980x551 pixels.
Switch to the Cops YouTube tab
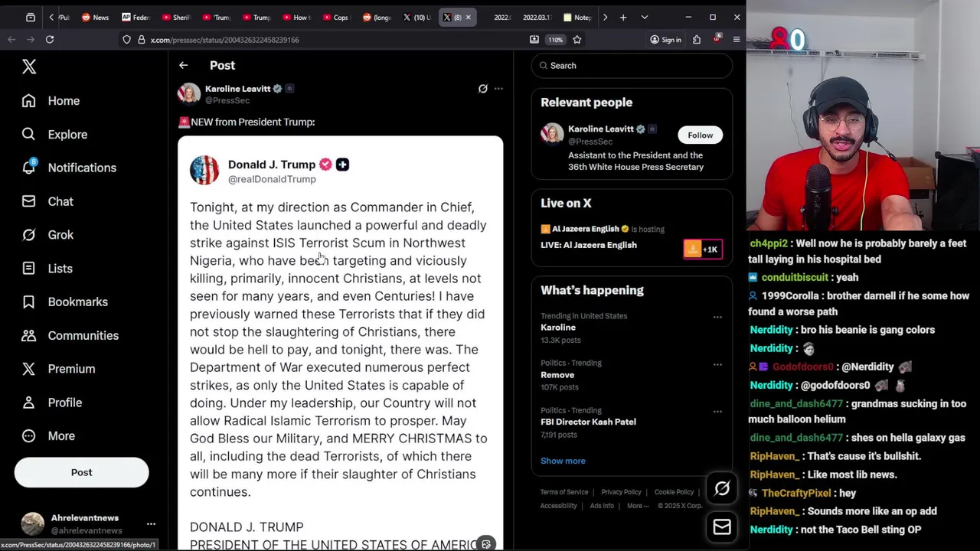click(336, 17)
